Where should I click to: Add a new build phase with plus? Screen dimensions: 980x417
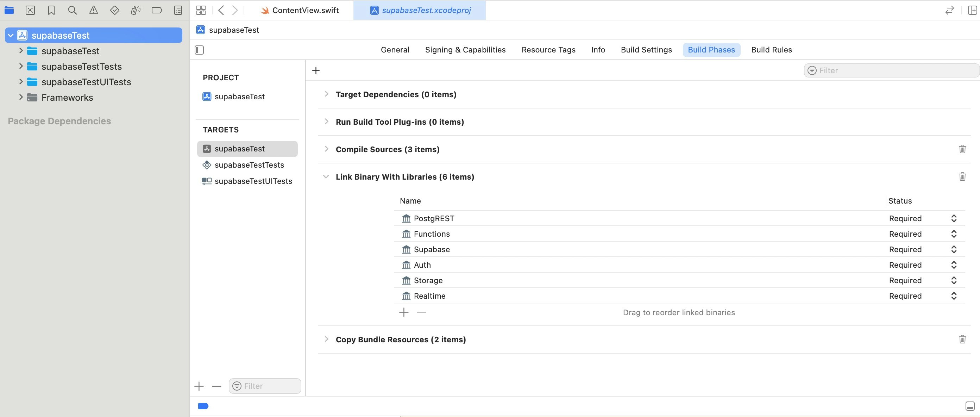(316, 71)
